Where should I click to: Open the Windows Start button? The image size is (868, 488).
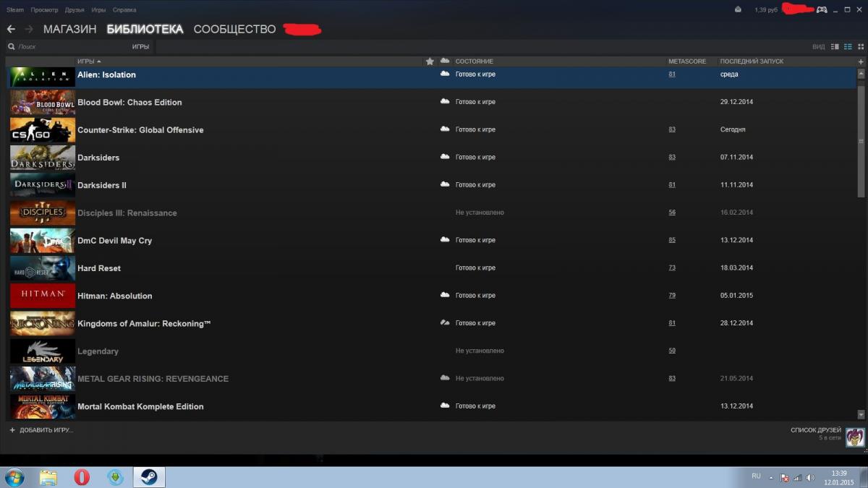tap(14, 477)
